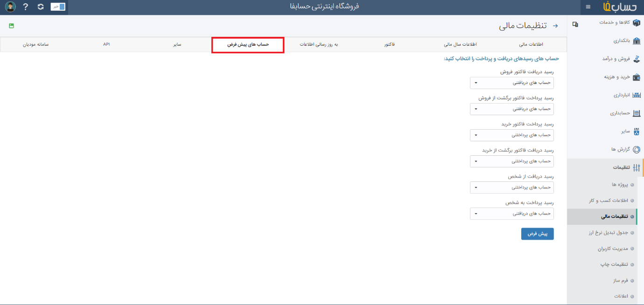
Task: Switch to اطلاعات مالی tab
Action: [x=531, y=44]
